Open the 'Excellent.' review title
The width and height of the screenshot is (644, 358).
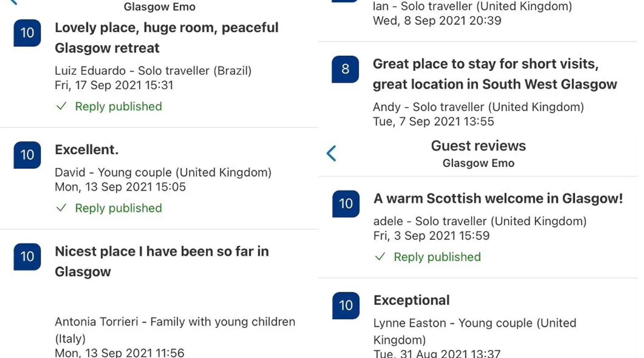(87, 150)
